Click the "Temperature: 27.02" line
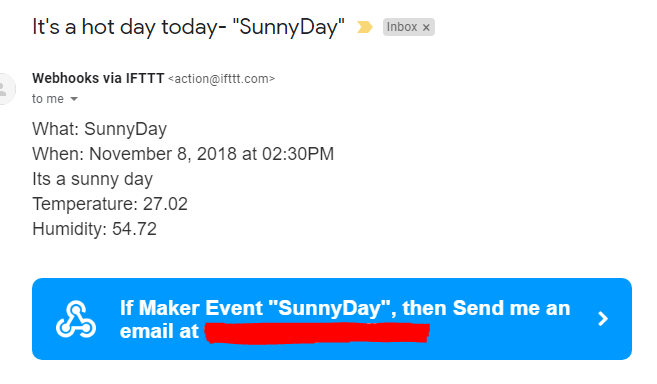 point(110,204)
